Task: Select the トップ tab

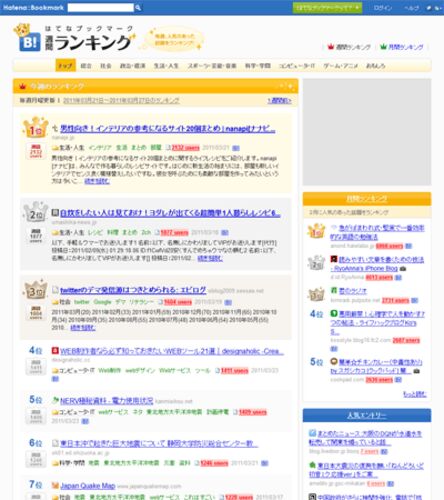Action: click(65, 66)
